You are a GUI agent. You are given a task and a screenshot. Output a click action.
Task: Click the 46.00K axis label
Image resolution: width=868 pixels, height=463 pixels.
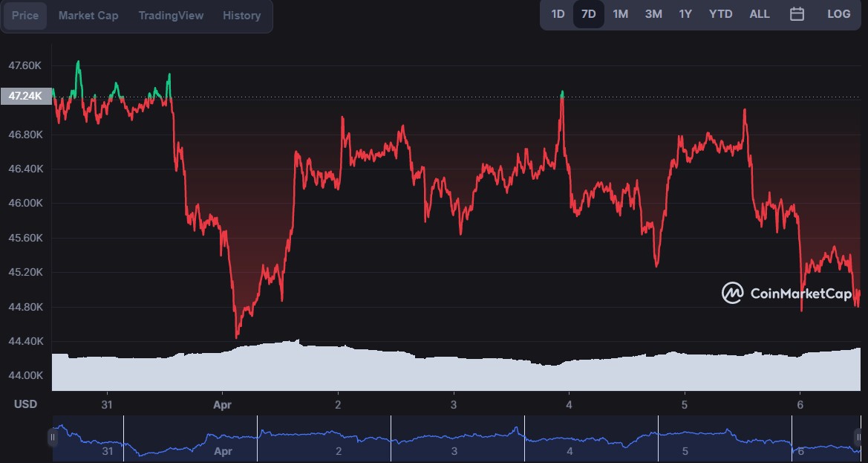click(25, 203)
